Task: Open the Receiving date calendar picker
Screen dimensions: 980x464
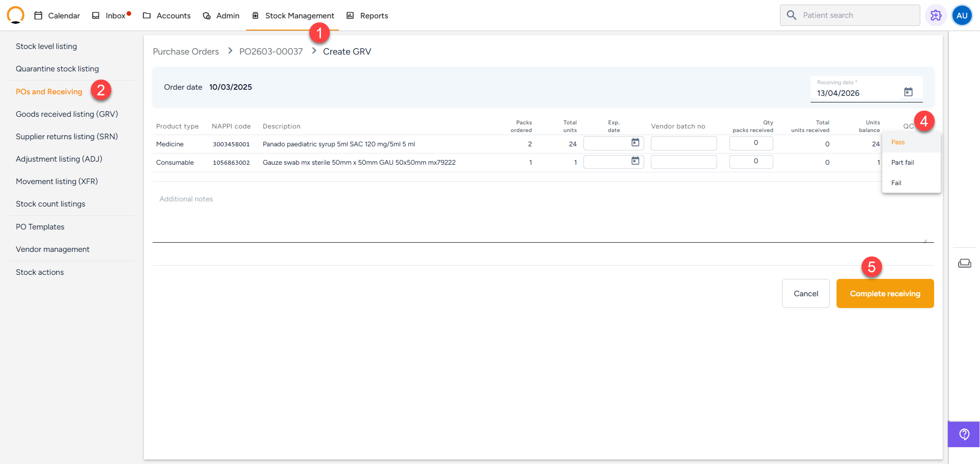Action: pyautogui.click(x=908, y=92)
